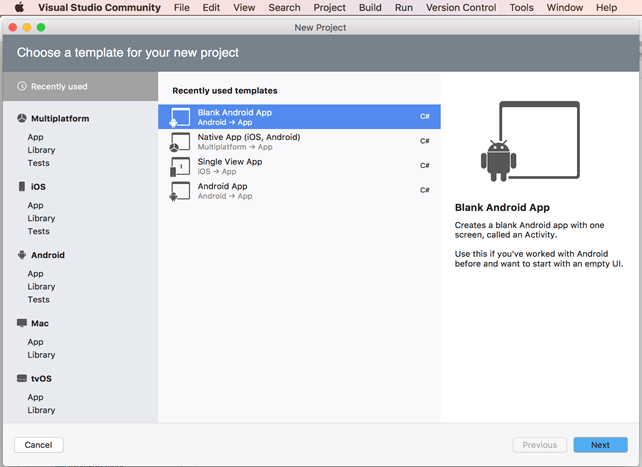Choose the Android App template row
642x467 pixels.
tap(299, 190)
